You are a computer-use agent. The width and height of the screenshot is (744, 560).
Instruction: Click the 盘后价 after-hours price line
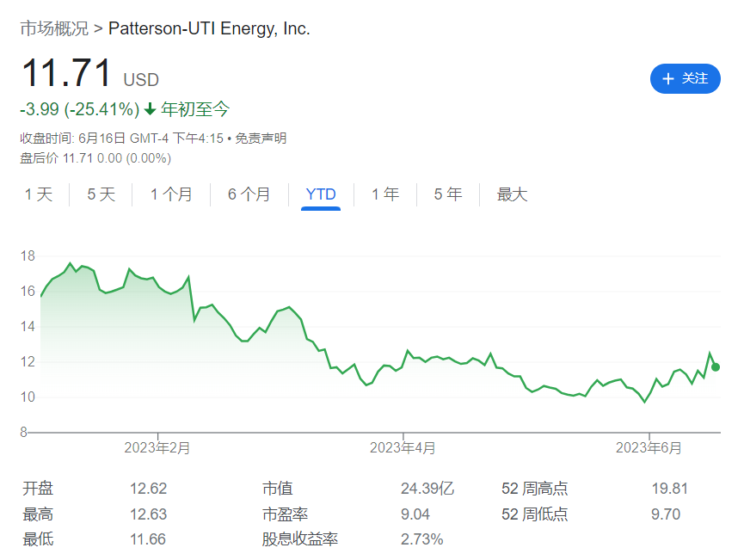coord(95,158)
